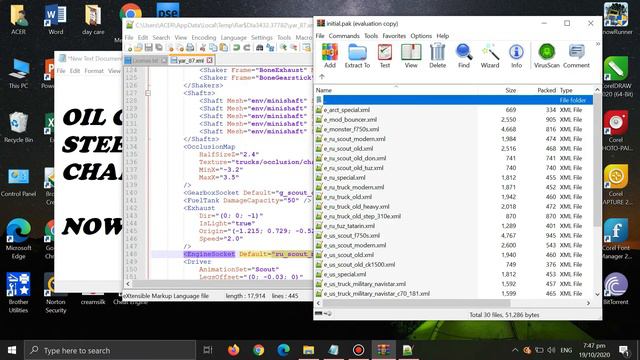Viewport: 640px width, 360px height.
Task: Open the Encoding menu in Notepad++
Action: point(204,38)
